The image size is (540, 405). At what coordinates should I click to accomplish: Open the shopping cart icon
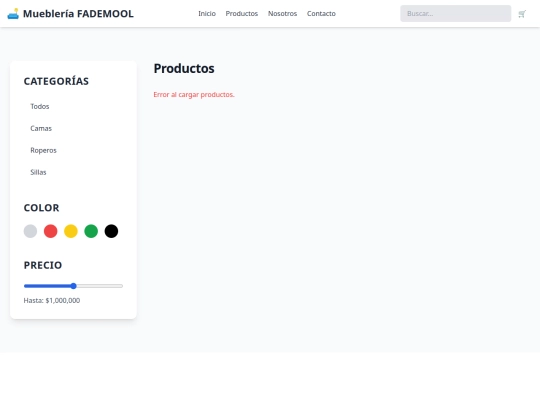pos(522,14)
